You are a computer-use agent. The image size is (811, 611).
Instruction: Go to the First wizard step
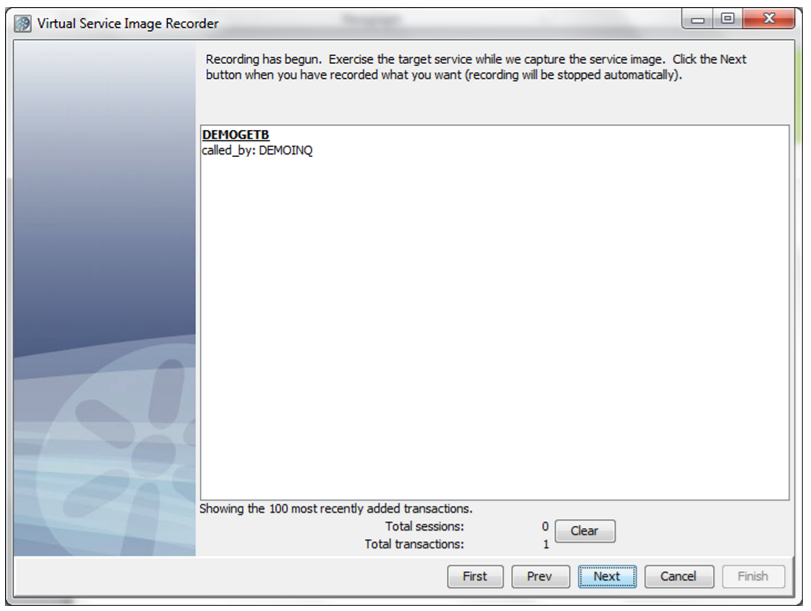475,576
